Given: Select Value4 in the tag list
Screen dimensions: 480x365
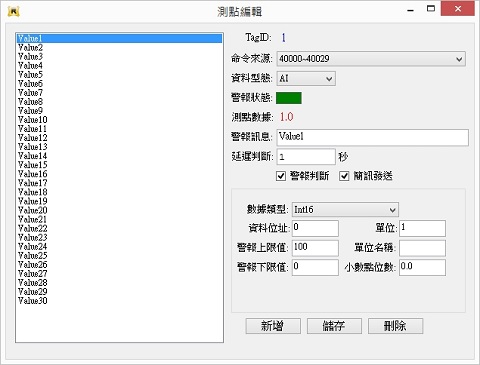Looking at the screenshot, I should [x=119, y=65].
